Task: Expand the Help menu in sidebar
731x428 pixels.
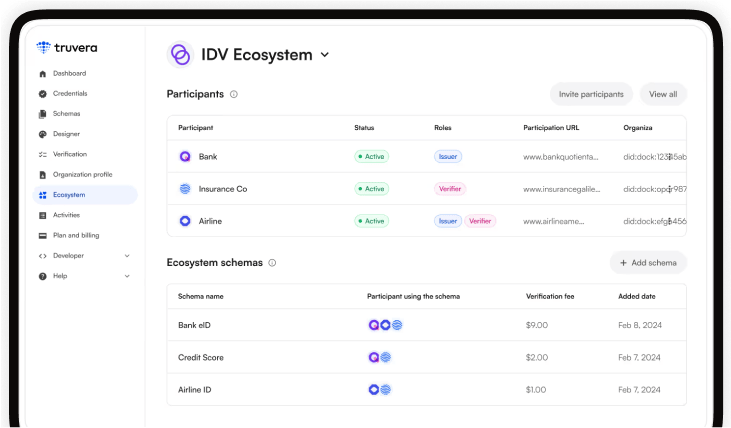Action: click(x=127, y=276)
